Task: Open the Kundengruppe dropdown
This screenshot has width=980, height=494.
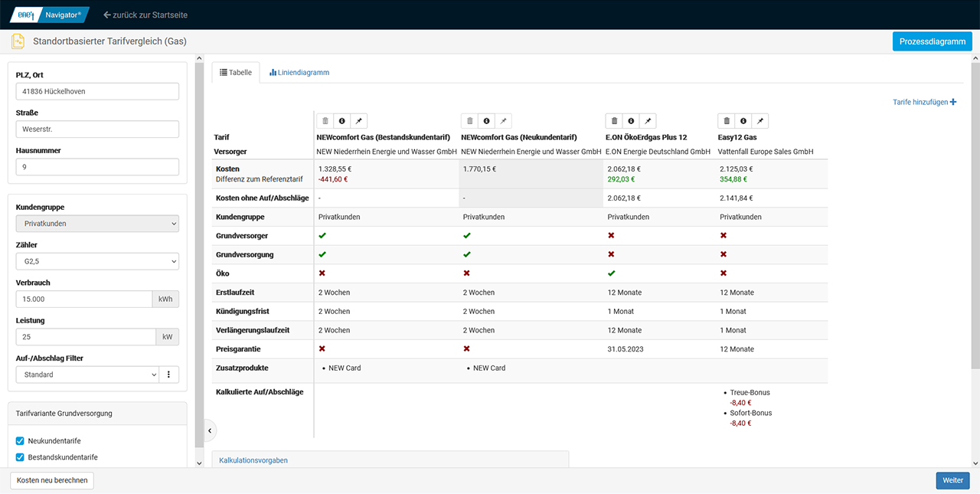Action: (x=97, y=224)
